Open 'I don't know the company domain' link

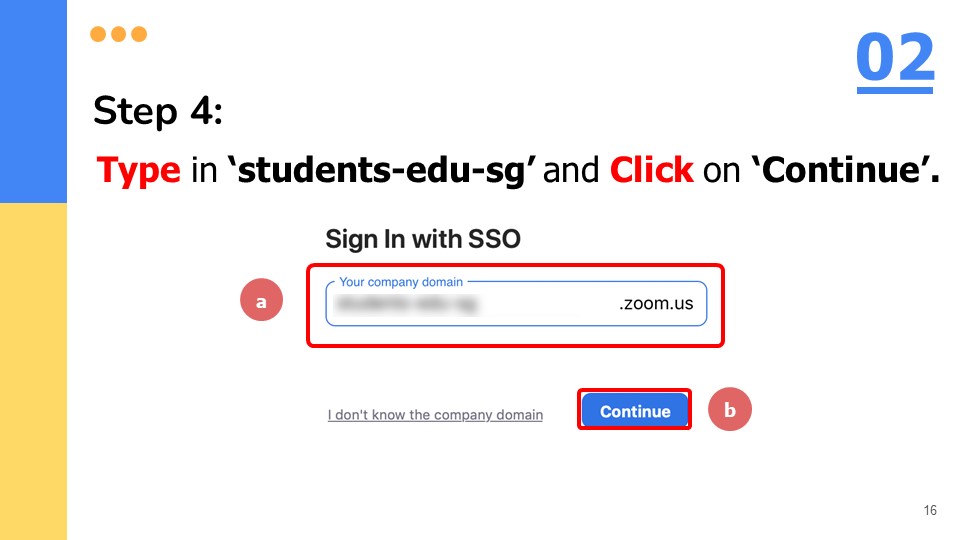pos(435,415)
